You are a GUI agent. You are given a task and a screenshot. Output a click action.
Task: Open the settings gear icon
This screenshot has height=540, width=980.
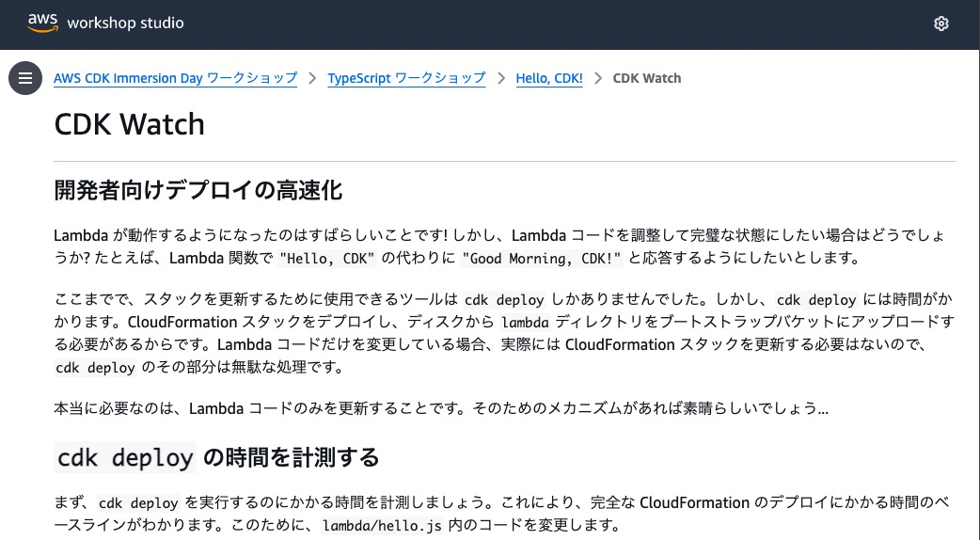point(940,24)
